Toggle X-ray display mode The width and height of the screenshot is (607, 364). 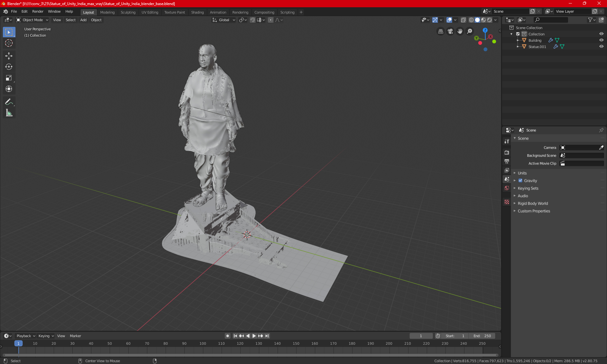pos(463,20)
